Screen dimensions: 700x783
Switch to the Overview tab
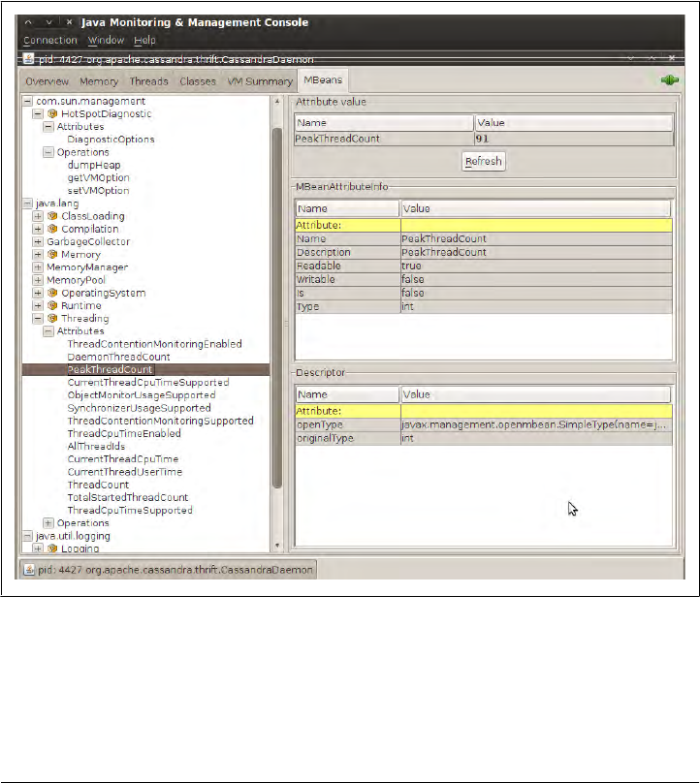(x=47, y=81)
